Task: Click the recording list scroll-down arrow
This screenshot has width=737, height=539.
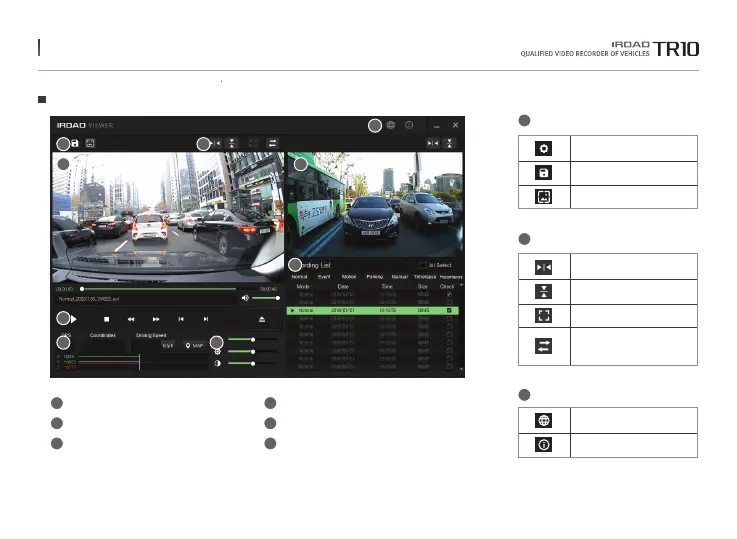Action: [x=462, y=369]
